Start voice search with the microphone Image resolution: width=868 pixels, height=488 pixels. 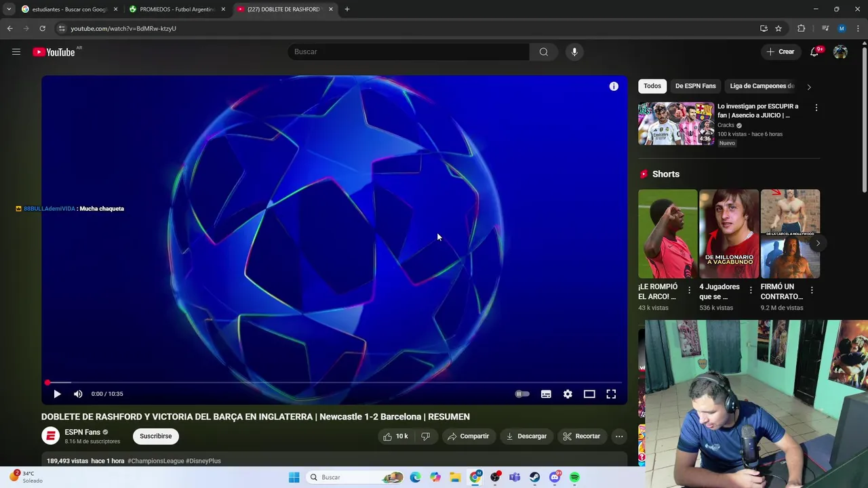pos(574,52)
